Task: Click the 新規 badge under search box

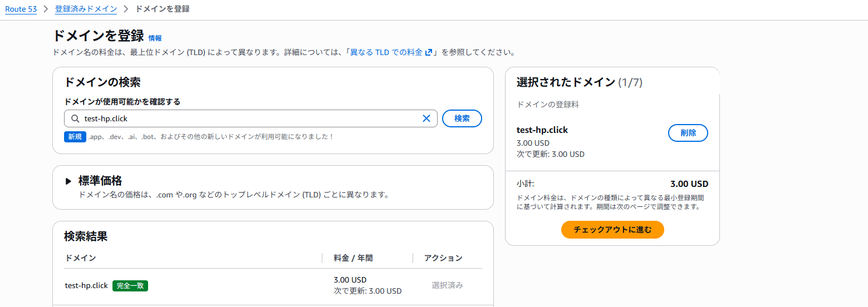Action: pos(75,136)
